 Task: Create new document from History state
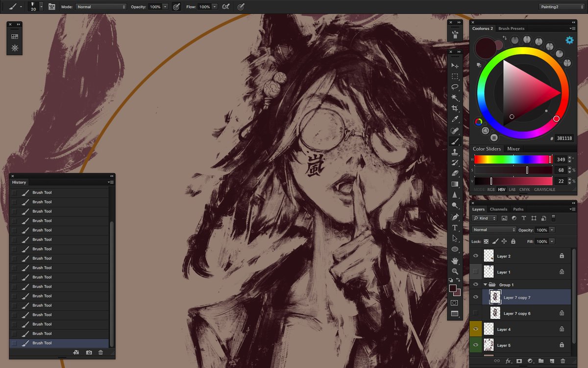(x=76, y=352)
